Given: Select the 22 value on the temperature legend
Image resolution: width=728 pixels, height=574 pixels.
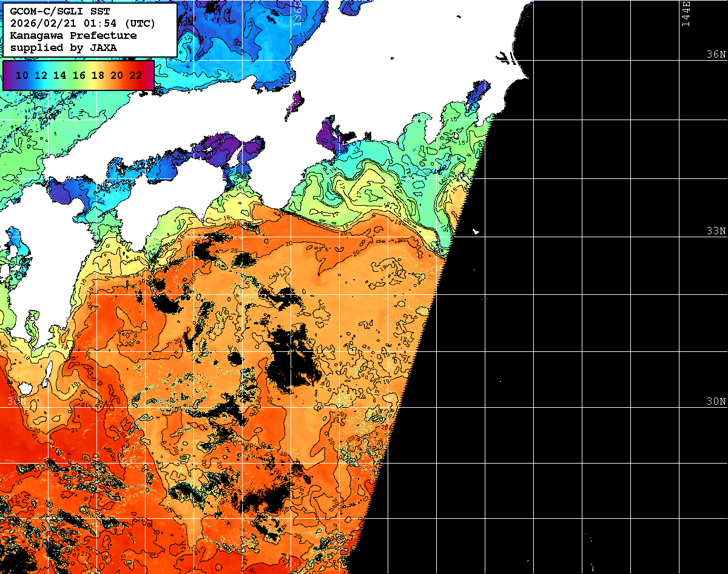Looking at the screenshot, I should pyautogui.click(x=135, y=75).
